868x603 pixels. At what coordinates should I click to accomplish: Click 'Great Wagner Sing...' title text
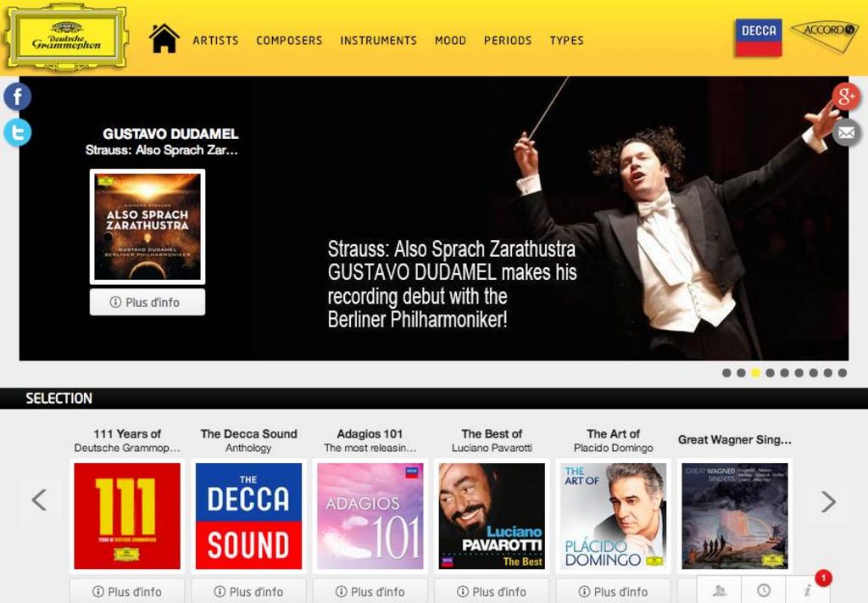click(735, 439)
